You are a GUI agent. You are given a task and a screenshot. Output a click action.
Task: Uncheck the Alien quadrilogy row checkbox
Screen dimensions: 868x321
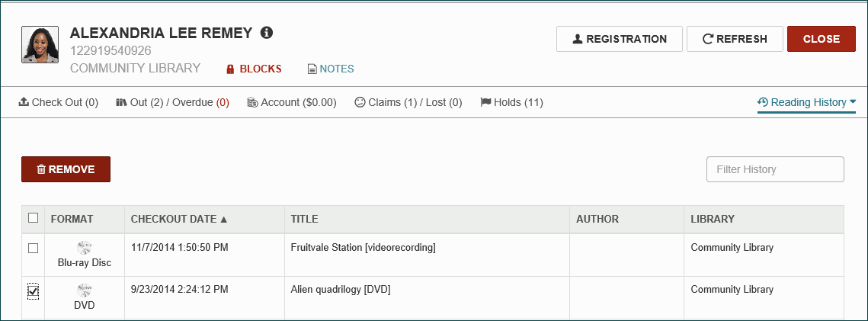pyautogui.click(x=33, y=291)
